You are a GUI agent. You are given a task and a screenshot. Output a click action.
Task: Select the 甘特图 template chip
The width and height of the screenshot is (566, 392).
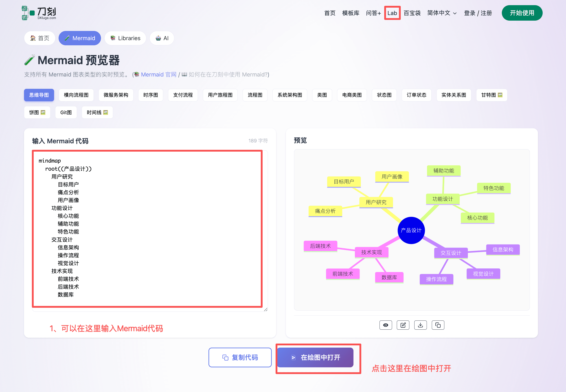[x=491, y=95]
